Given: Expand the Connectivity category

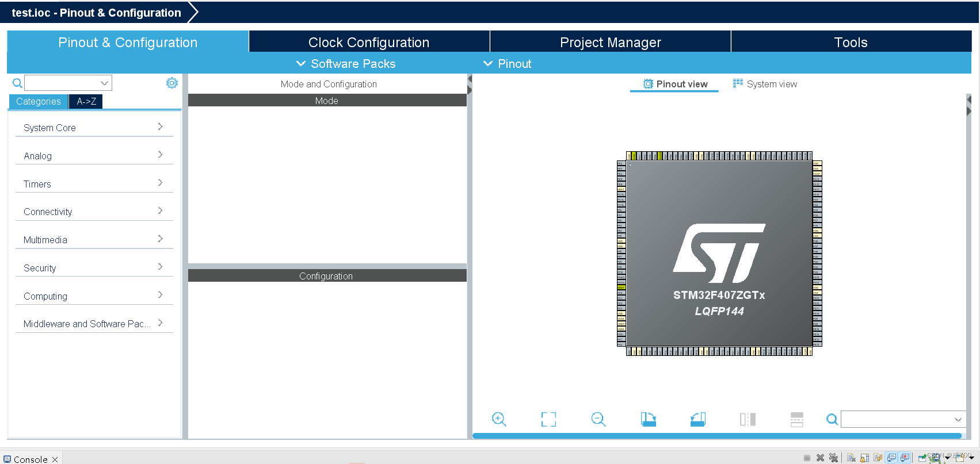Looking at the screenshot, I should (x=94, y=211).
